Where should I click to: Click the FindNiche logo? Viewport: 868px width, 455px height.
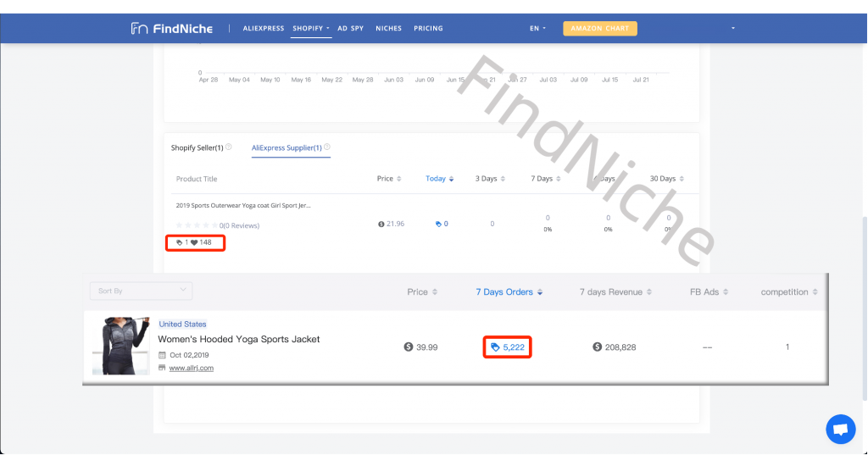coord(171,28)
